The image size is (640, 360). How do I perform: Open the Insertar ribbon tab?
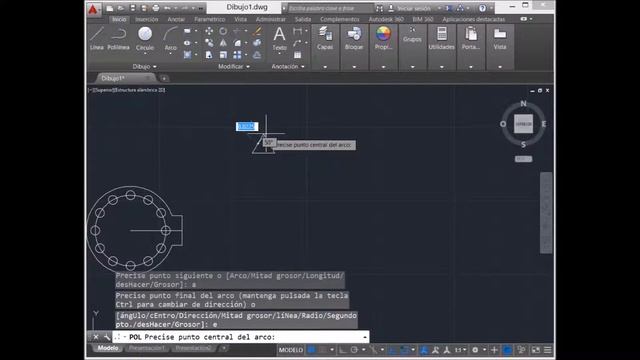pos(147,19)
